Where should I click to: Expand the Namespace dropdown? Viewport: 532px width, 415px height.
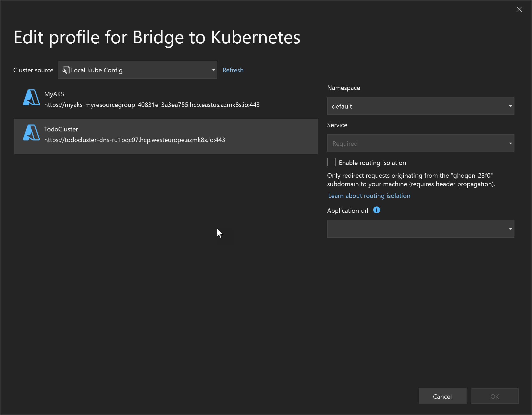(x=510, y=106)
